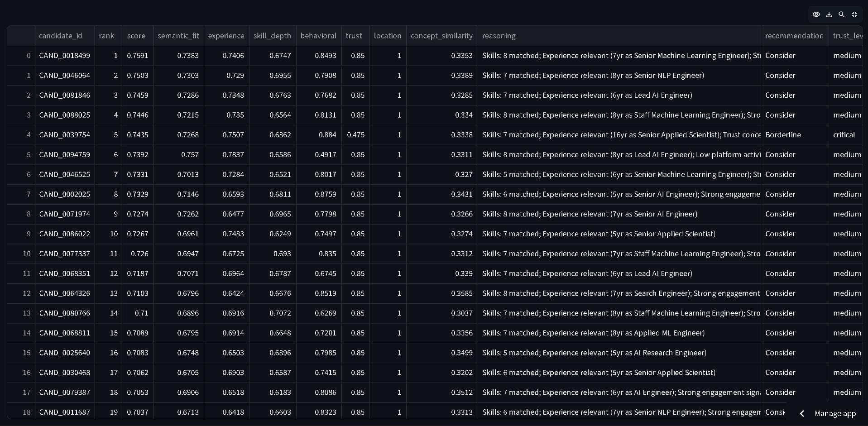Screen dimensions: 868x426
Task: Click row index 0 cell
Action: (x=21, y=56)
